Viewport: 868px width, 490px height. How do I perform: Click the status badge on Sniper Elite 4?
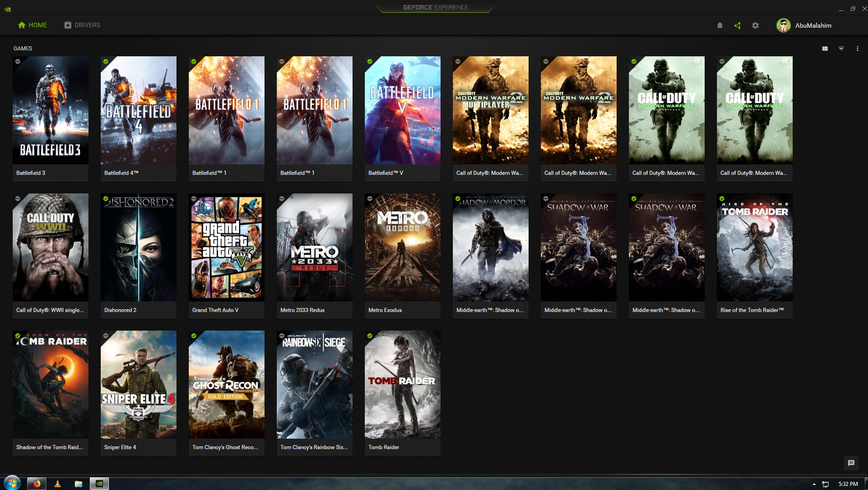pyautogui.click(x=106, y=336)
